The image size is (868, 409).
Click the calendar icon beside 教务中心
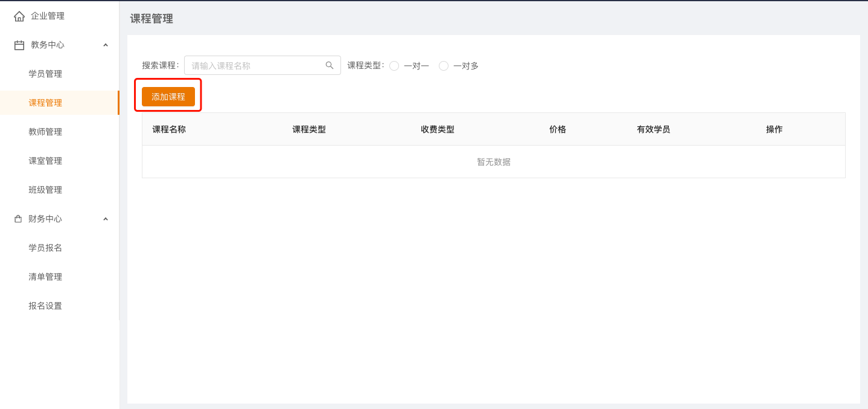(19, 45)
